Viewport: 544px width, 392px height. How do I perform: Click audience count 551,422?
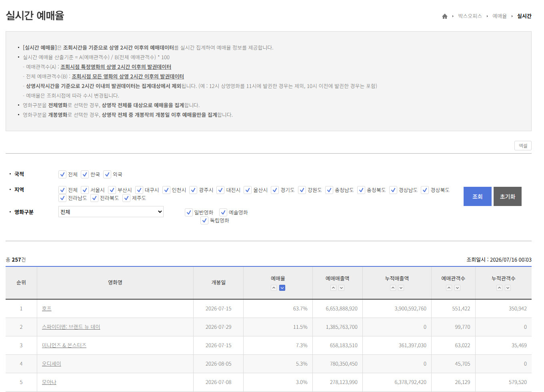click(x=461, y=309)
